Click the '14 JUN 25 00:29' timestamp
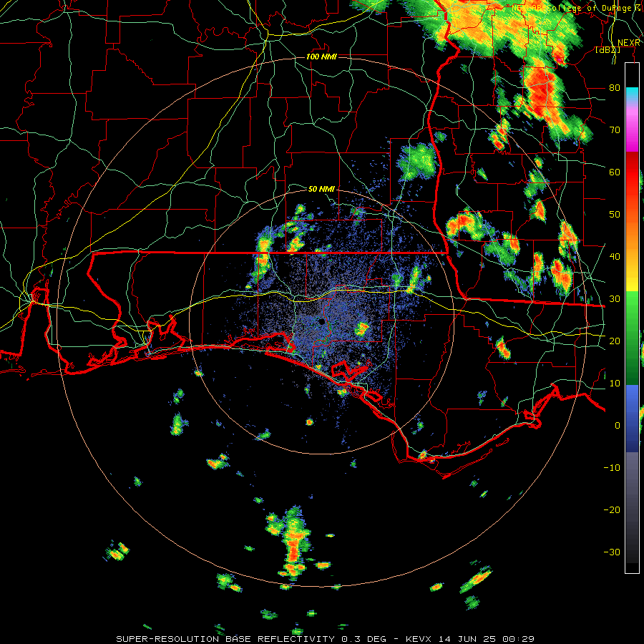 (x=487, y=639)
